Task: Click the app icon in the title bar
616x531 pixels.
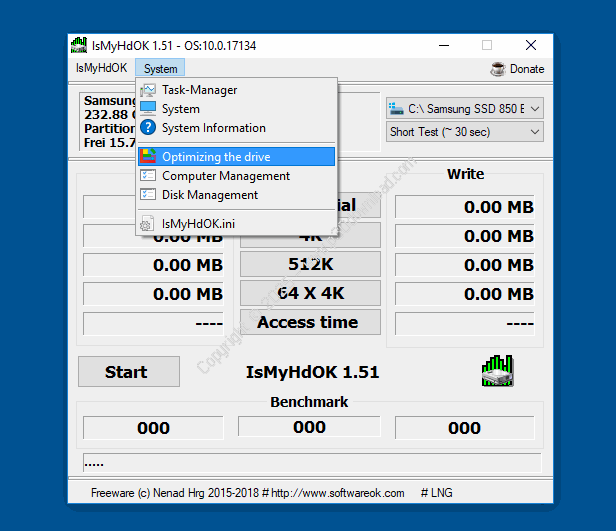Action: (x=79, y=45)
